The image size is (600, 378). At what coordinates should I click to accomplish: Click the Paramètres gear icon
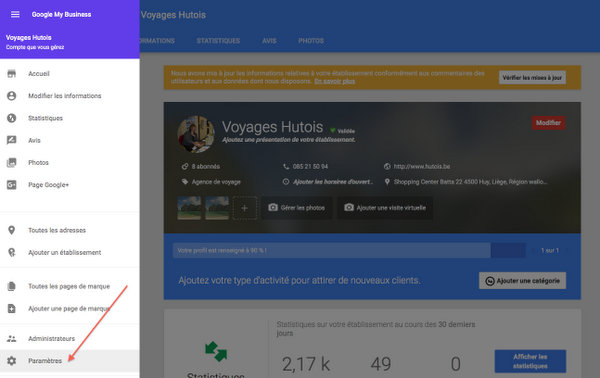(11, 361)
